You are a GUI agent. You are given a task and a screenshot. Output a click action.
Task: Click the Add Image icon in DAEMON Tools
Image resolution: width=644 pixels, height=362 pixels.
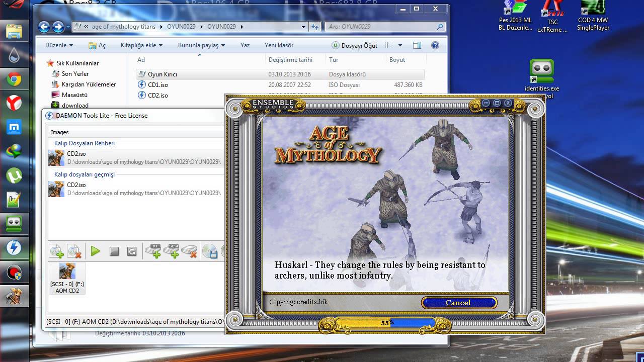pyautogui.click(x=56, y=251)
